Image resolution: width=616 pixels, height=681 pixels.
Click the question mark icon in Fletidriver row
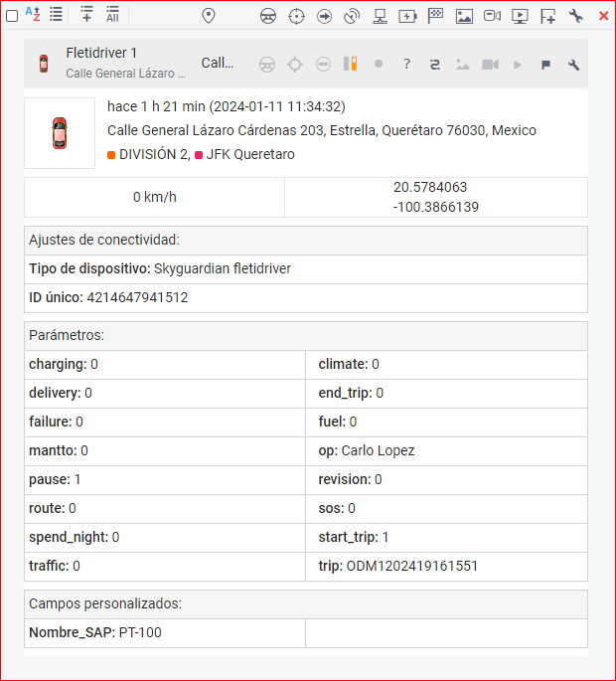(406, 65)
